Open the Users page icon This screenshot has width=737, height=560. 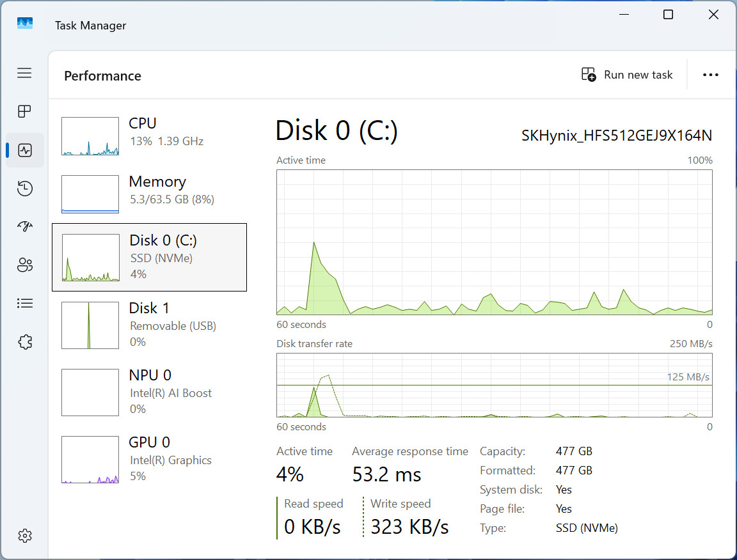click(25, 265)
